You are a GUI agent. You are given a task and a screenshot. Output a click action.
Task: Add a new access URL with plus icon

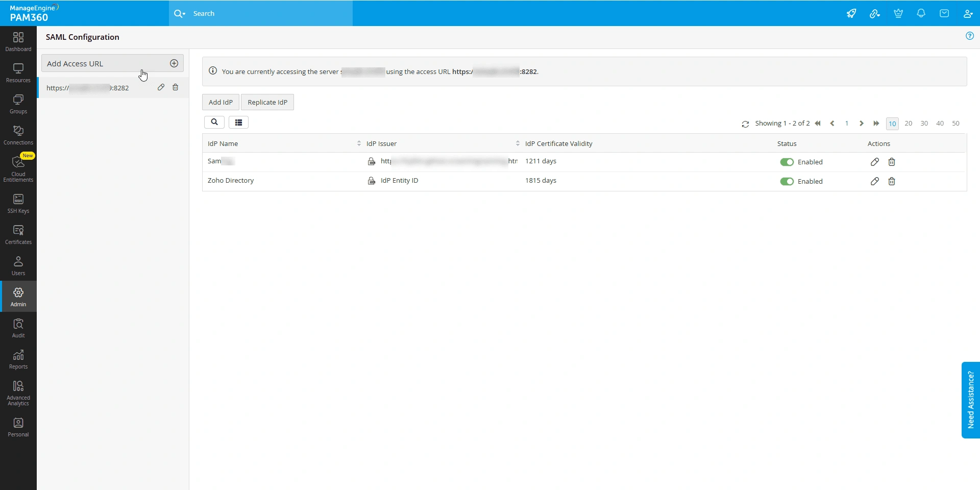(174, 63)
